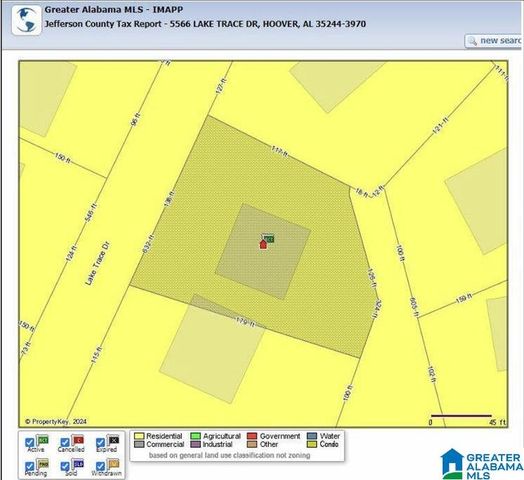Click the IMAPP globe logo icon
The image size is (524, 480).
click(x=27, y=20)
